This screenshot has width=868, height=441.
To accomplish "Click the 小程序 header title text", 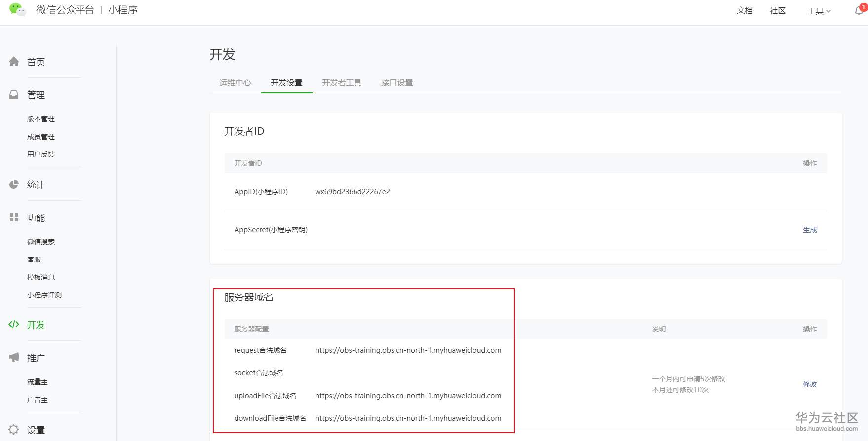I will coord(123,10).
